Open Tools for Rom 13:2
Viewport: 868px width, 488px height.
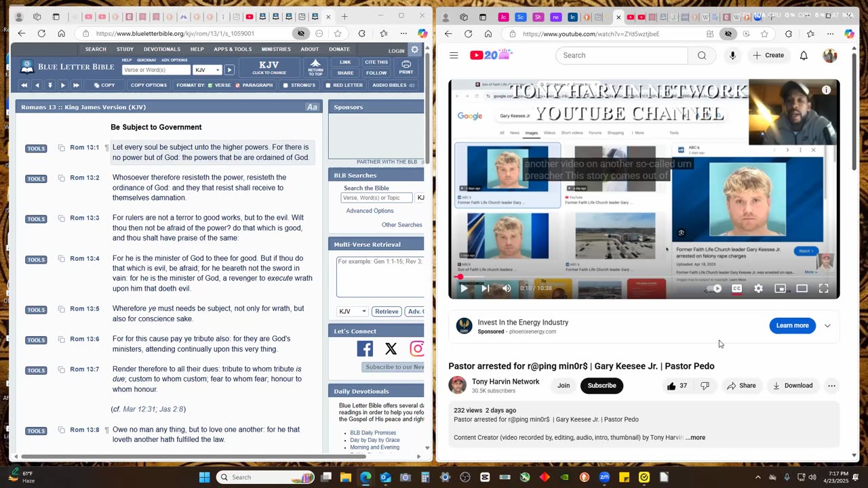[x=36, y=179]
